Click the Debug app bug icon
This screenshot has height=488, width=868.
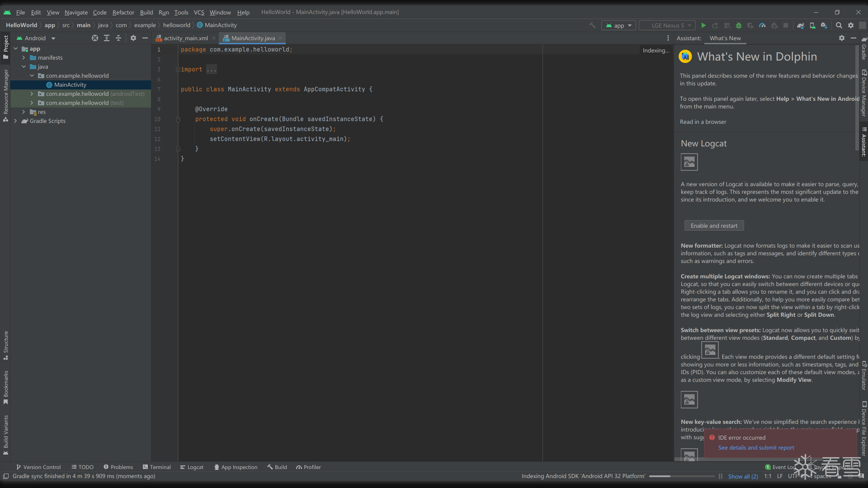[x=739, y=26]
